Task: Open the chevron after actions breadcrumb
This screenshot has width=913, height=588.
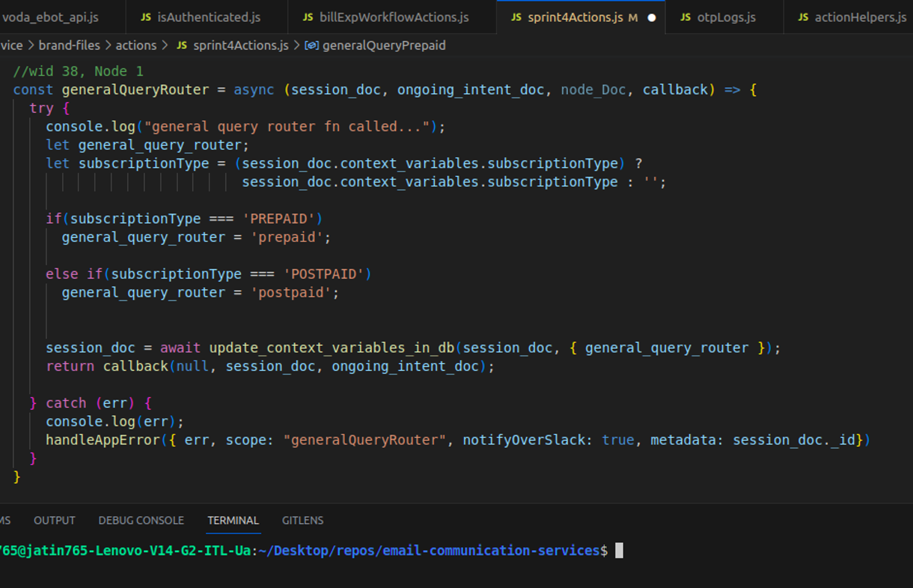Action: point(164,45)
